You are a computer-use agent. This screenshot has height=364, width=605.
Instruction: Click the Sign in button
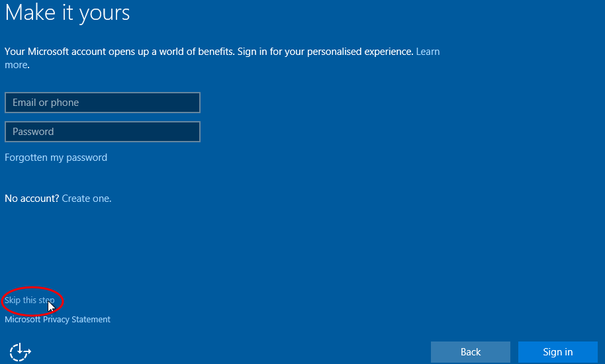pyautogui.click(x=557, y=351)
